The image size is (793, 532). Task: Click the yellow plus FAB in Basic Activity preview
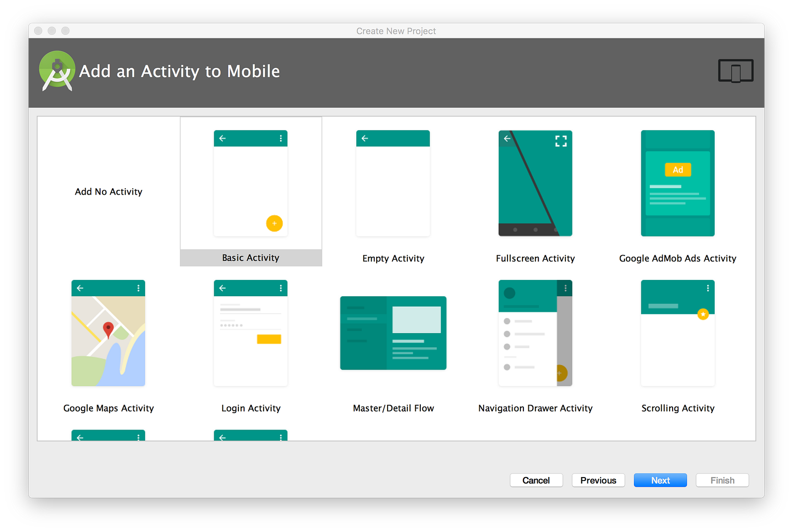coord(274,223)
